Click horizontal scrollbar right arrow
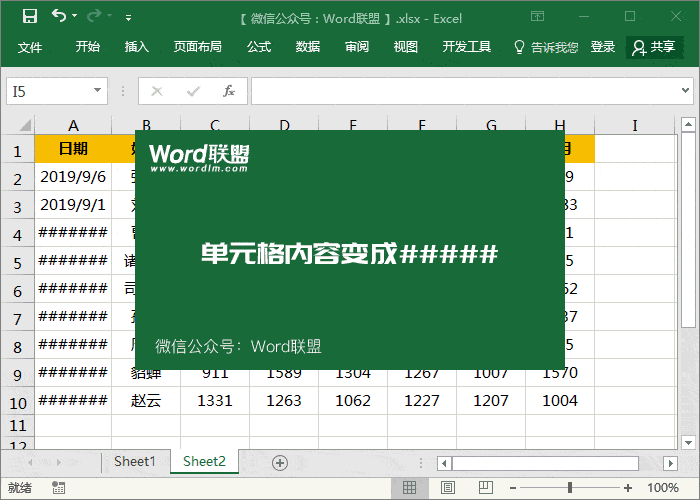Viewport: 700px width, 500px height. 670,463
